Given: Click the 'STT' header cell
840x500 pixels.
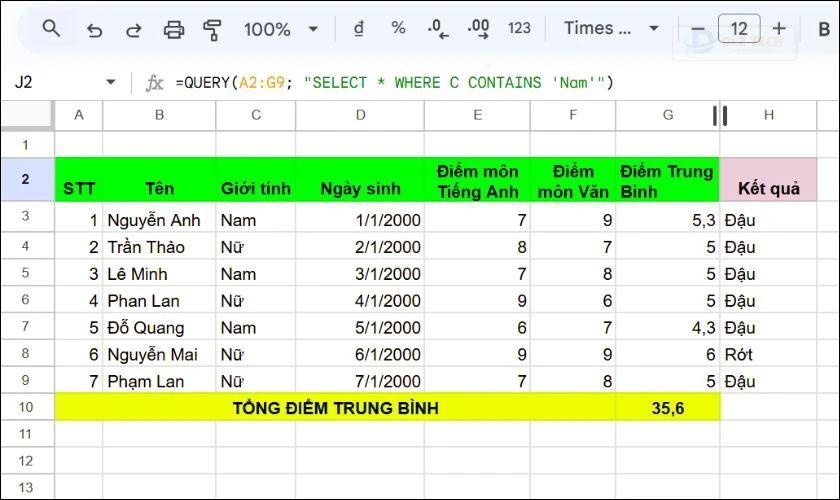Looking at the screenshot, I should click(79, 180).
